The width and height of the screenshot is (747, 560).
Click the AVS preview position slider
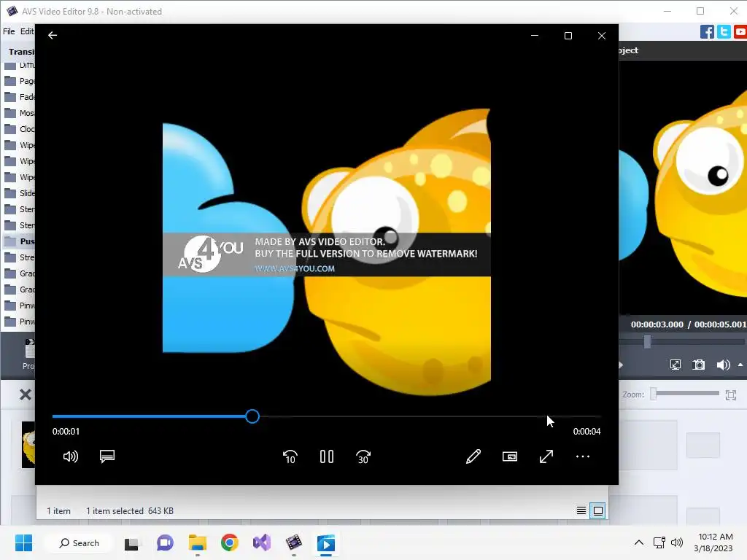647,341
